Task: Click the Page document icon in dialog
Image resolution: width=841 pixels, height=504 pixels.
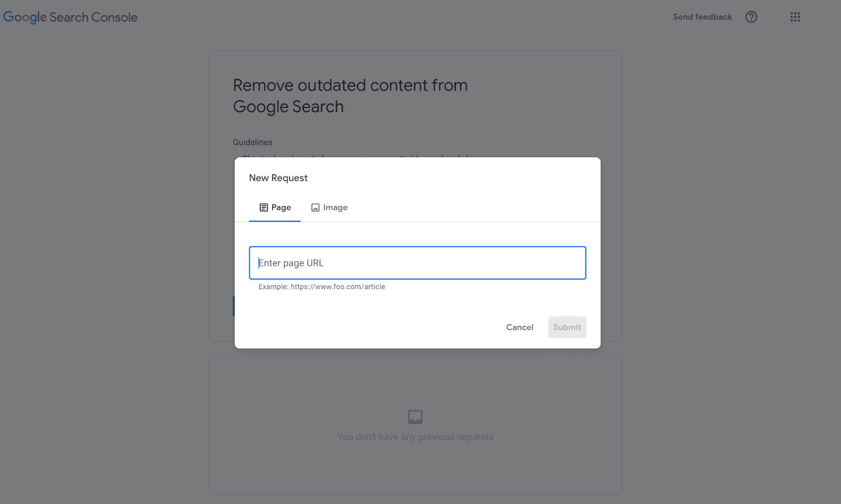Action: click(x=263, y=207)
